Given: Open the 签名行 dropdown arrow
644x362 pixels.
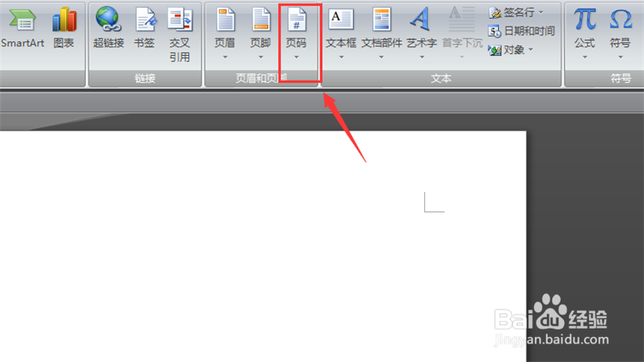Looking at the screenshot, I should point(541,13).
